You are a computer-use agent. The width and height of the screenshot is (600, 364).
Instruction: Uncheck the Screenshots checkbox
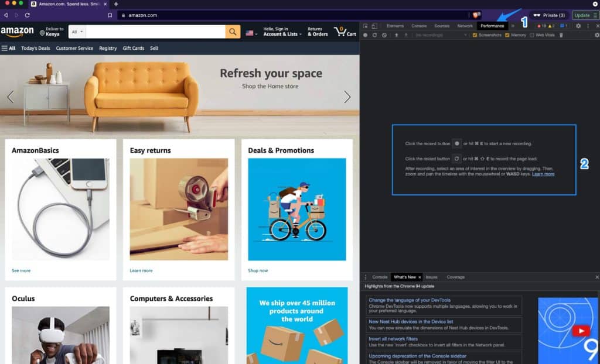coord(475,35)
